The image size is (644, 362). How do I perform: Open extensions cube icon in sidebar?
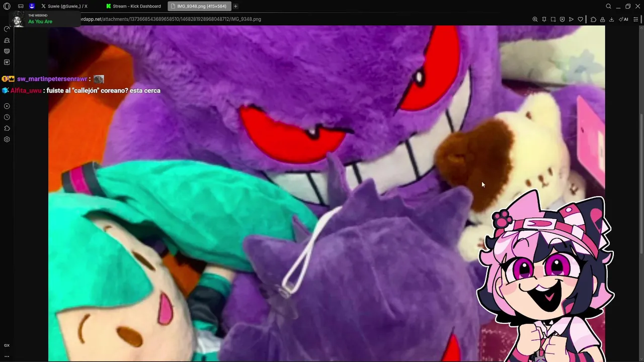coord(7,128)
